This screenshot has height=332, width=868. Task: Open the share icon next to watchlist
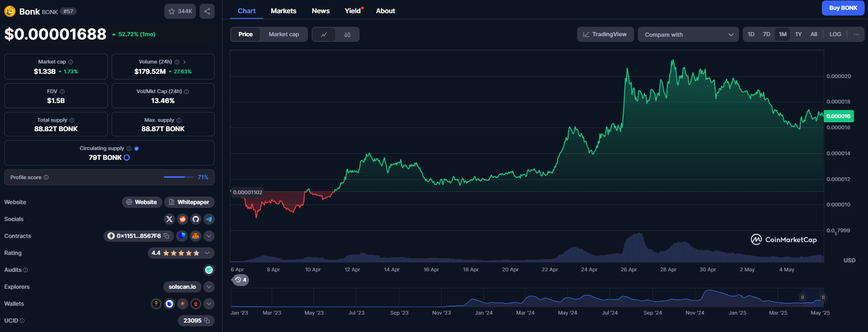(207, 11)
